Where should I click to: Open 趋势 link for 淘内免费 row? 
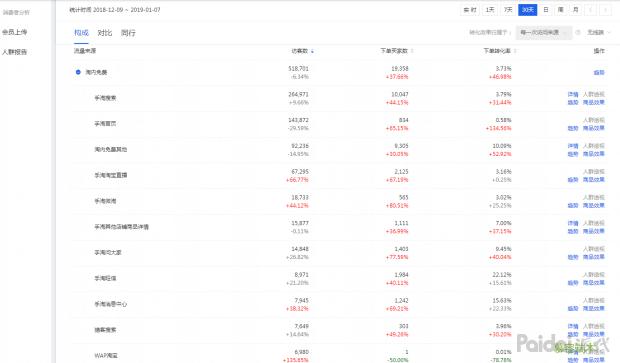[x=599, y=72]
